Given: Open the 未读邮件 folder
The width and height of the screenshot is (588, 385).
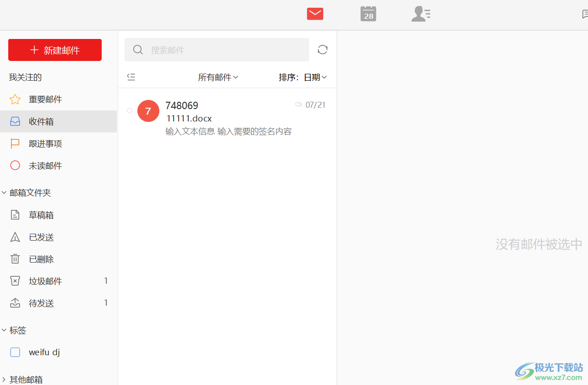Looking at the screenshot, I should [58, 165].
